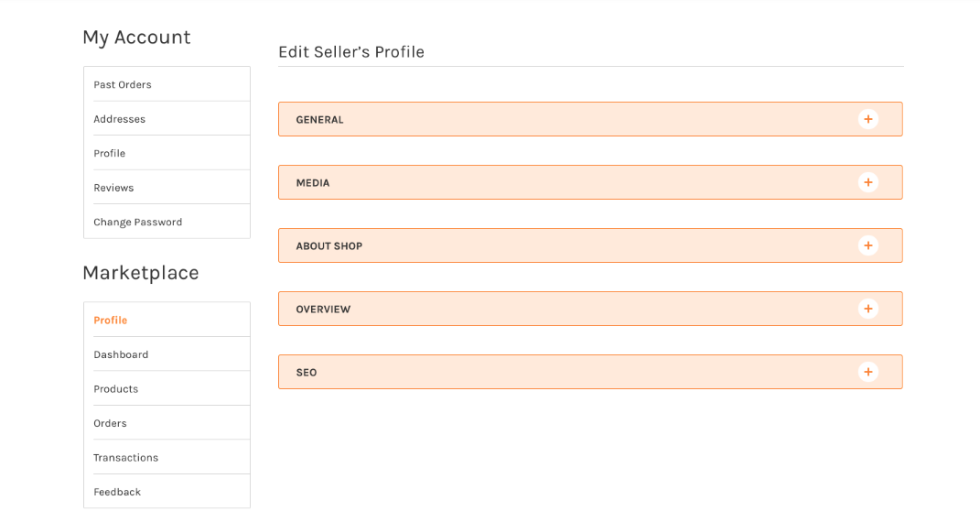The width and height of the screenshot is (980, 522).
Task: Expand the GENERAL accordion by its title
Action: (319, 120)
